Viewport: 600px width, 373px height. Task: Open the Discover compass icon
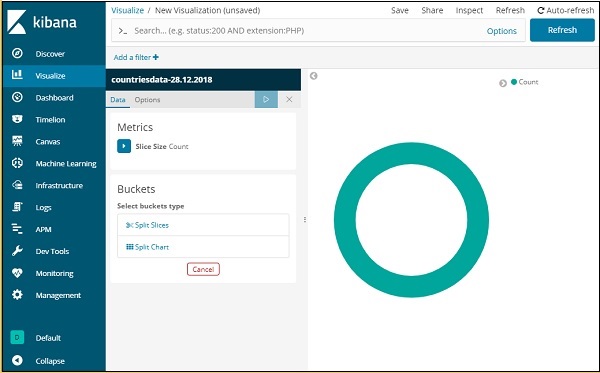(x=17, y=53)
